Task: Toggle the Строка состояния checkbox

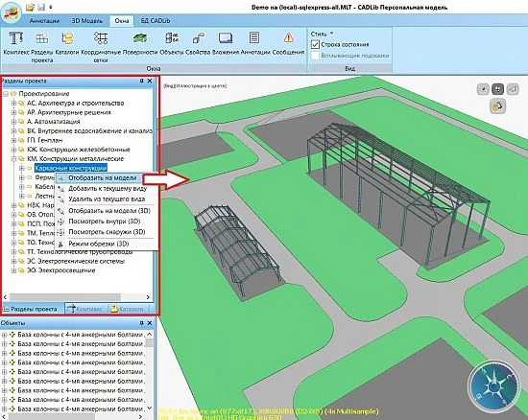Action: [x=315, y=44]
